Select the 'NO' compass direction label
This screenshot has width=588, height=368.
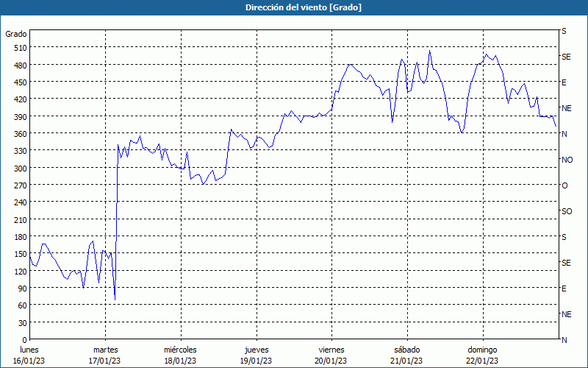(567, 160)
